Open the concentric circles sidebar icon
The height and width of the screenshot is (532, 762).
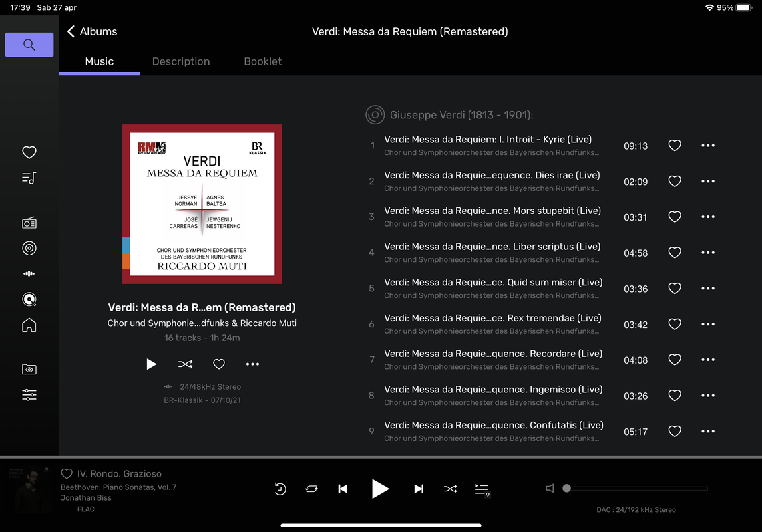click(29, 249)
